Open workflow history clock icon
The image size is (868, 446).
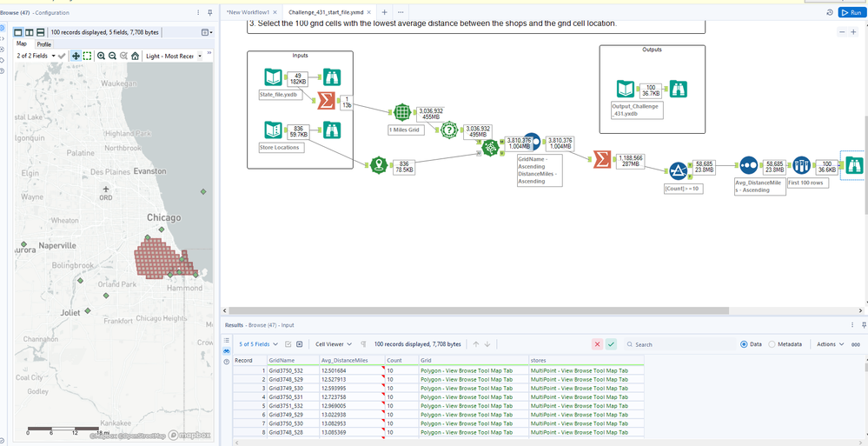tap(829, 12)
